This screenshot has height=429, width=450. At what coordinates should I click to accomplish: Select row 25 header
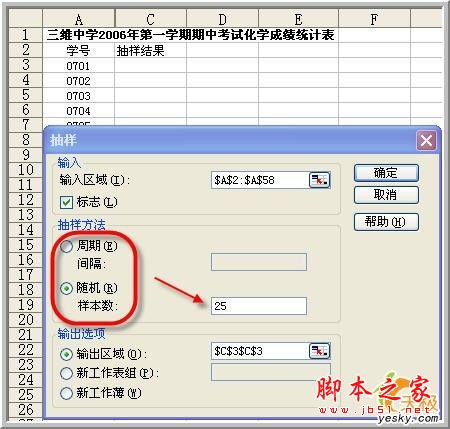point(25,395)
